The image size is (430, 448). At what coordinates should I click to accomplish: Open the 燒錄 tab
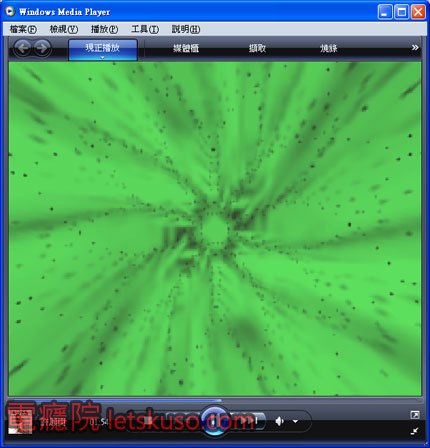tap(329, 48)
